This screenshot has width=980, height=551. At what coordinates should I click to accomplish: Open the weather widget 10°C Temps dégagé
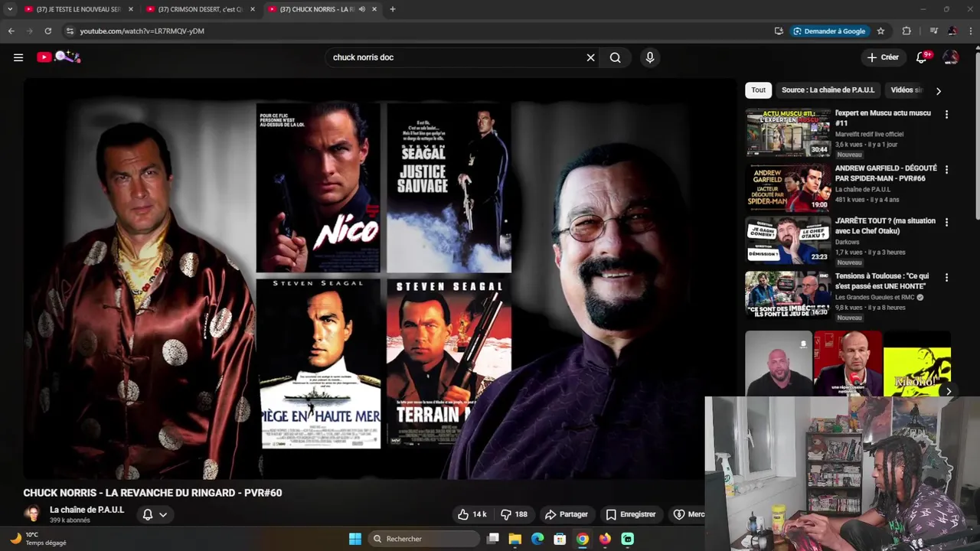point(38,539)
